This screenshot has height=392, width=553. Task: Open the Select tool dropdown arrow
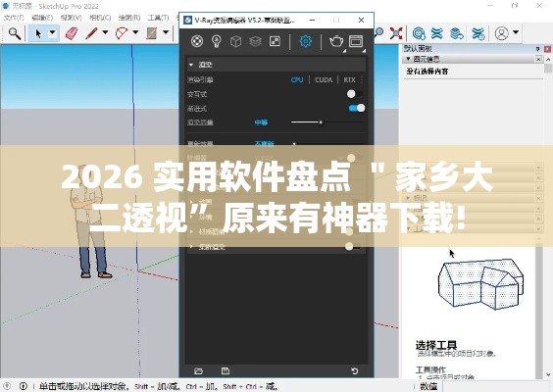(52, 32)
